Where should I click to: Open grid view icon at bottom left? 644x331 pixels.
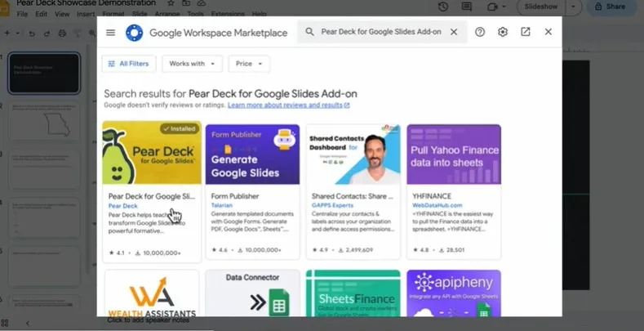coord(4,323)
